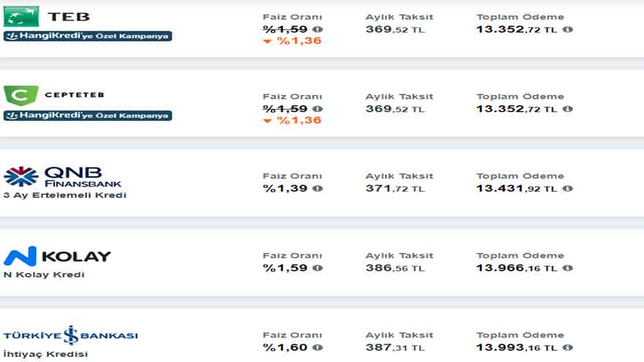The width and height of the screenshot is (644, 362).
Task: Open info icon next to İş Bankası %1,60
Action: coord(318,347)
